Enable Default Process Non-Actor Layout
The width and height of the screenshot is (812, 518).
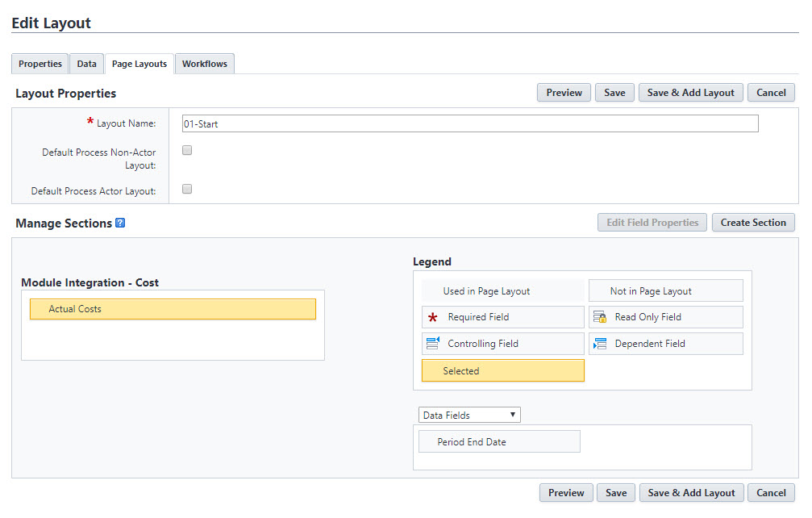click(x=186, y=150)
